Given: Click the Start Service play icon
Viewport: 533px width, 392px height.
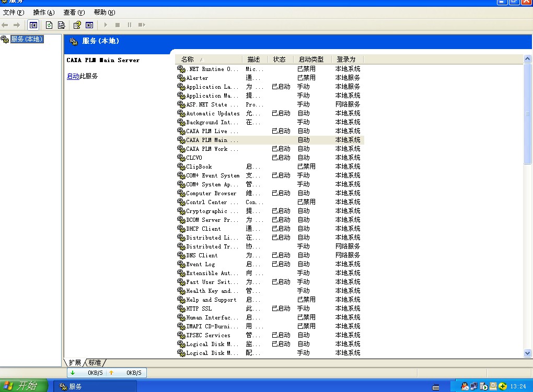Looking at the screenshot, I should click(x=106, y=25).
